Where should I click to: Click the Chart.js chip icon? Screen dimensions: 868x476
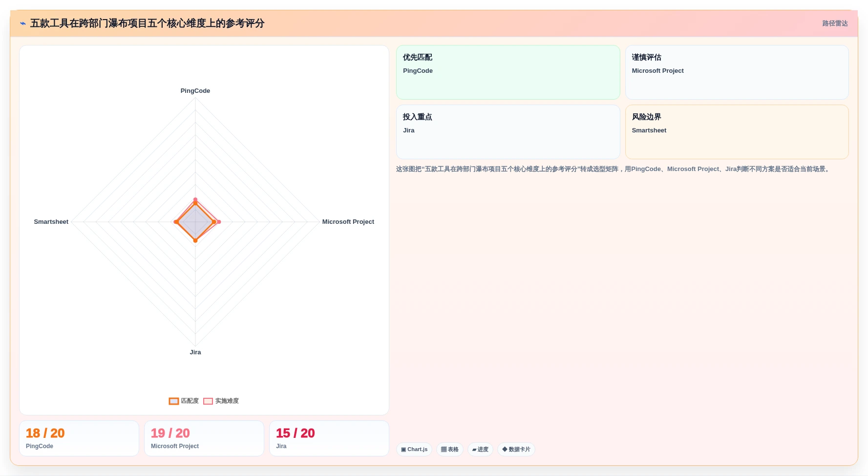tap(403, 450)
